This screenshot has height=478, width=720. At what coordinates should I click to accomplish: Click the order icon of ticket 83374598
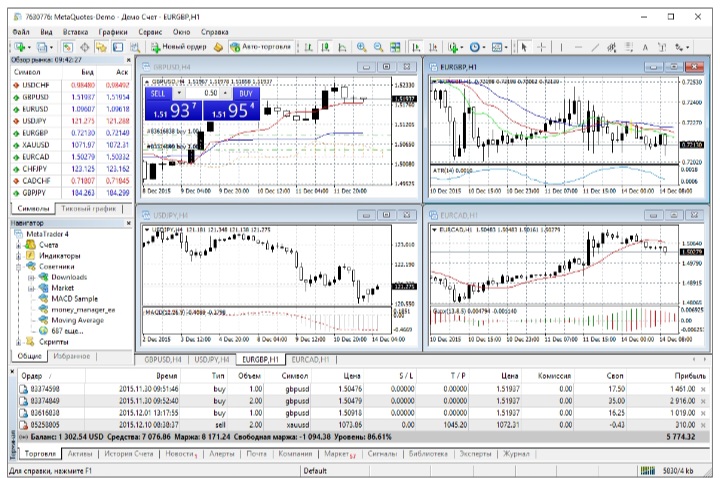(x=23, y=389)
